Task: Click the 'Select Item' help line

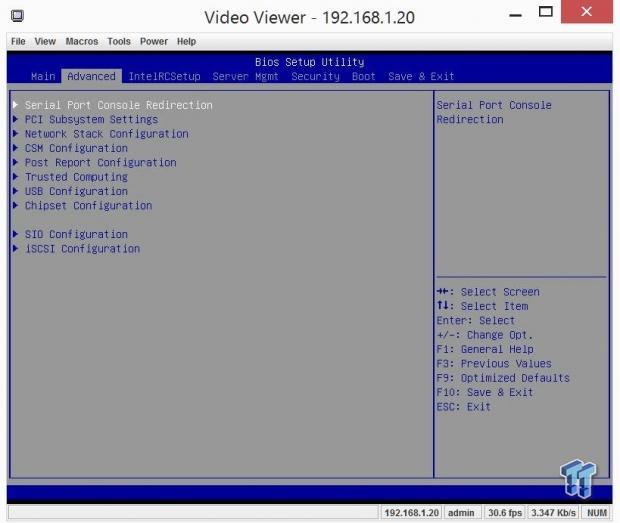Action: [482, 306]
